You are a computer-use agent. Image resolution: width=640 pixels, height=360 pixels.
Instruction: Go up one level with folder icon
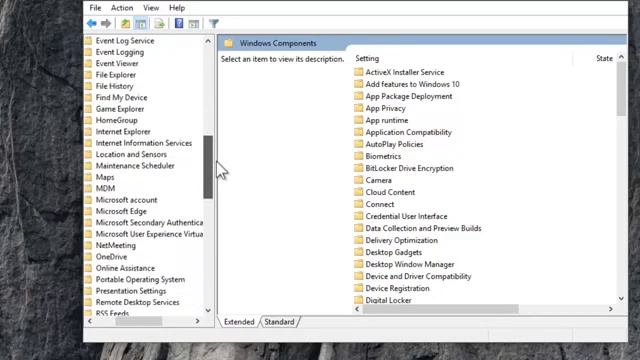pos(125,24)
